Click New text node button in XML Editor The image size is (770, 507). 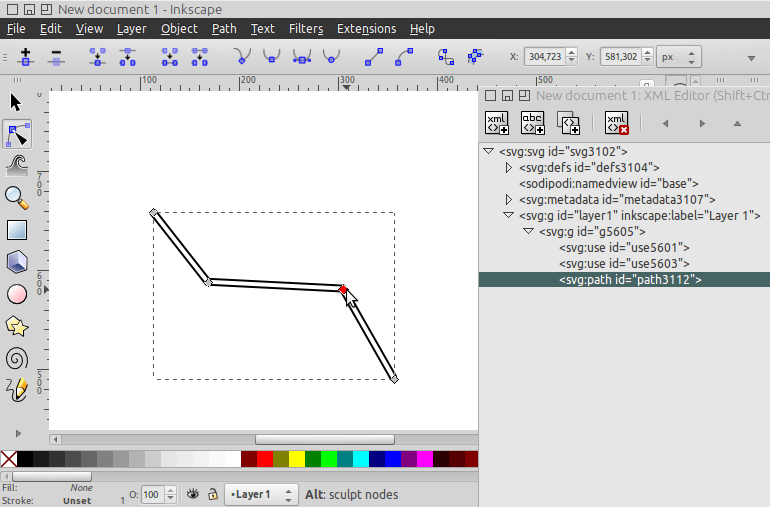coord(533,123)
